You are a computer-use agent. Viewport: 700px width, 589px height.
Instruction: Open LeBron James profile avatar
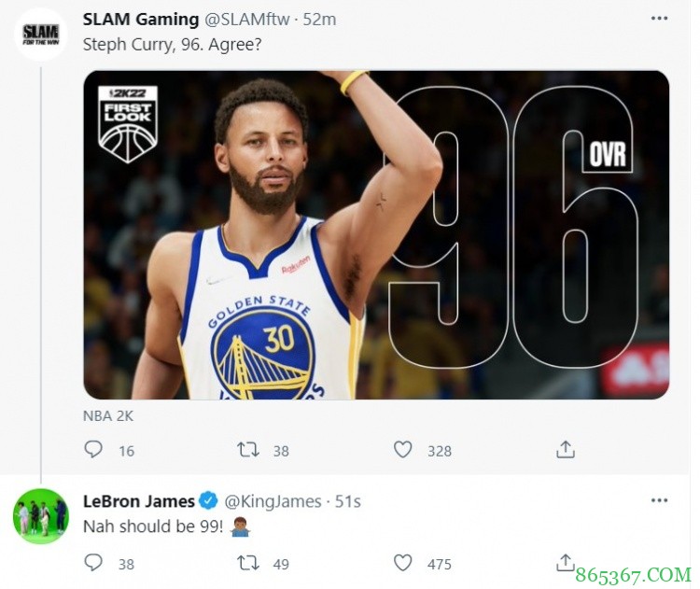(40, 515)
